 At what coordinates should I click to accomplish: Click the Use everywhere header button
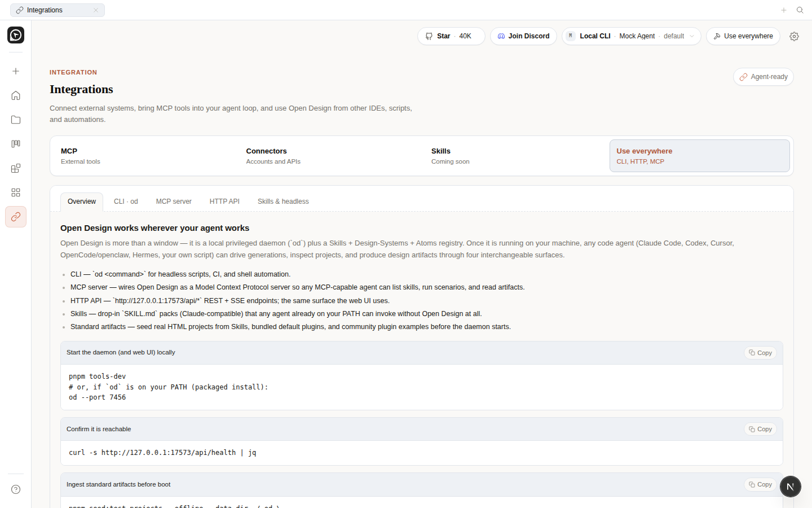coord(743,36)
